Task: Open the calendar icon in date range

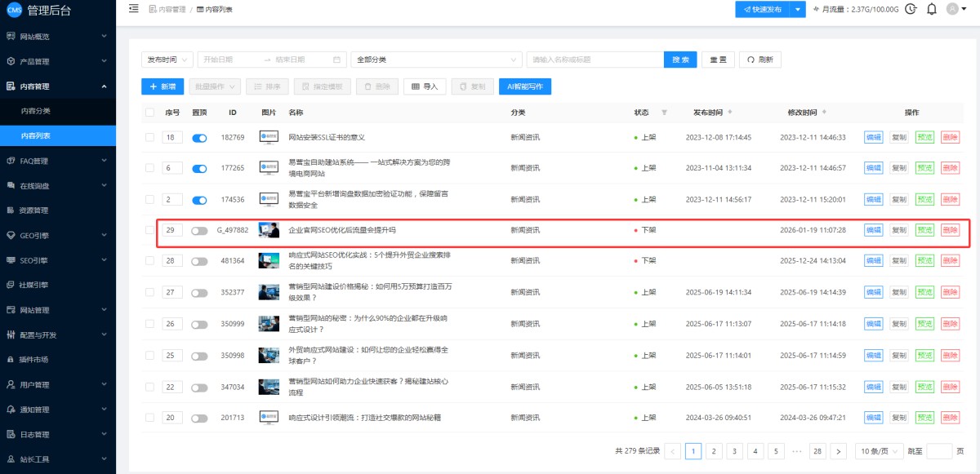Action: pos(336,60)
